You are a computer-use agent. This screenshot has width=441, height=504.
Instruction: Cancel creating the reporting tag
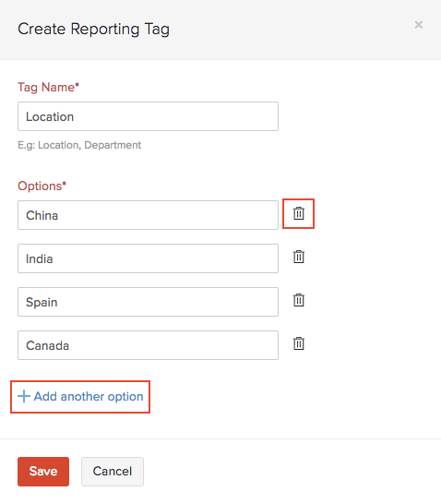click(x=113, y=472)
